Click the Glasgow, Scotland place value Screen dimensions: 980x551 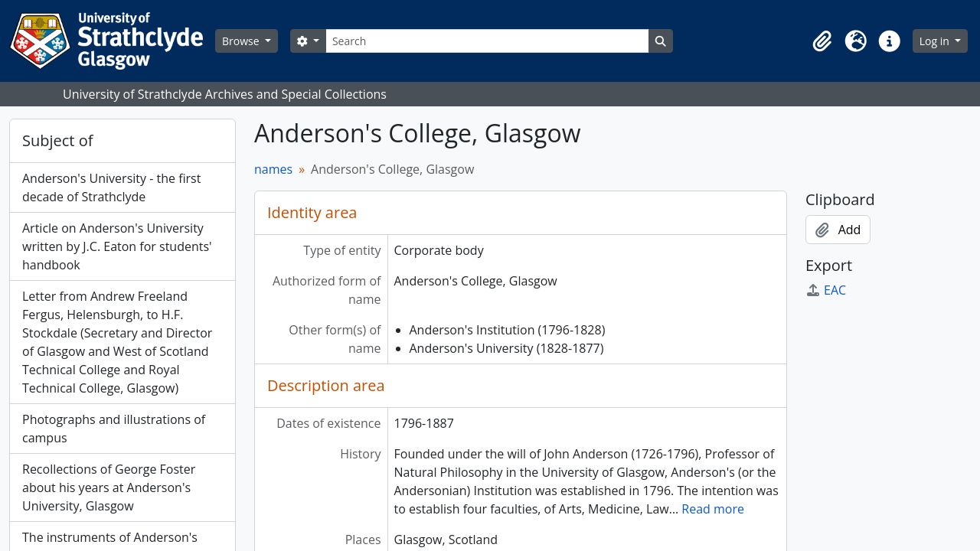coord(446,540)
